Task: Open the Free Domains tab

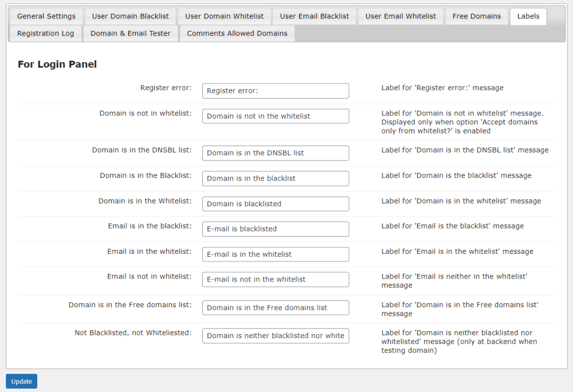Action: click(477, 16)
